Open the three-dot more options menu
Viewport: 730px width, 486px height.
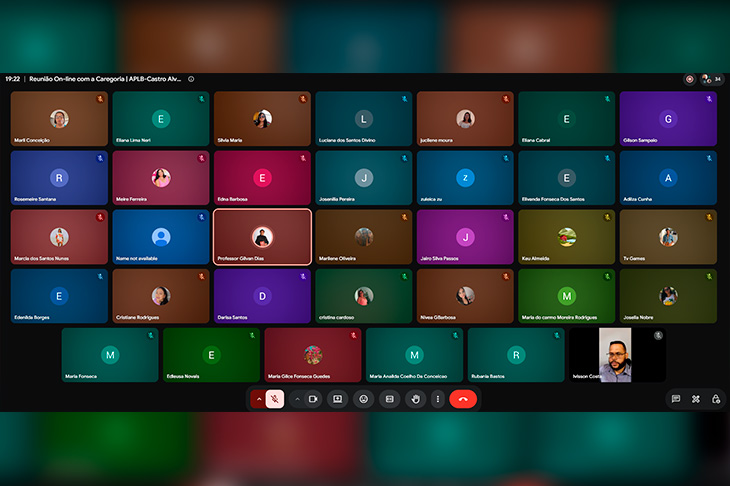click(438, 399)
